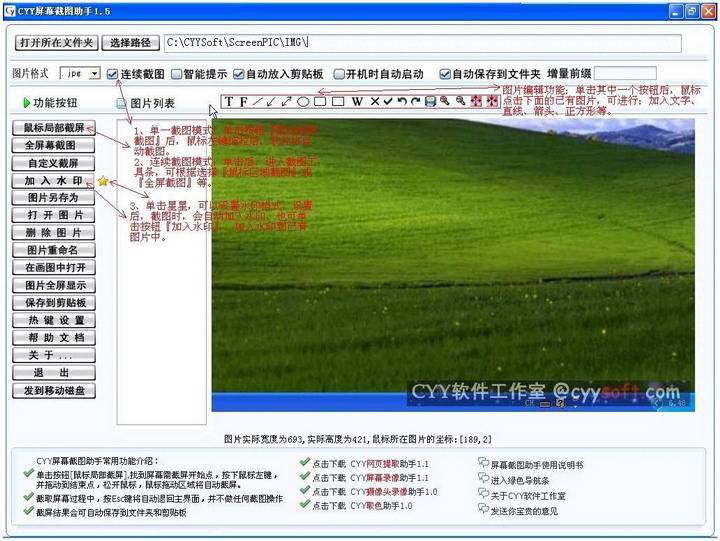Select the F font tool
Screen dimensions: 720x541
tap(243, 101)
